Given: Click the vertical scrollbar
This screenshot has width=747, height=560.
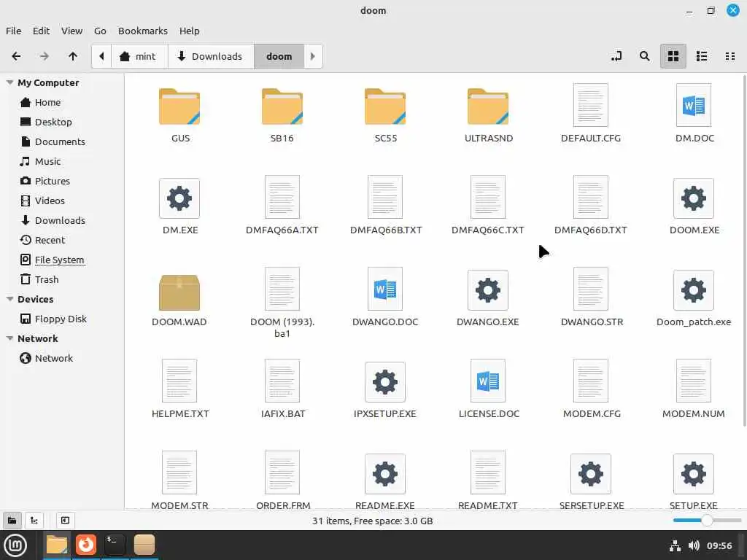Looking at the screenshot, I should (744, 251).
